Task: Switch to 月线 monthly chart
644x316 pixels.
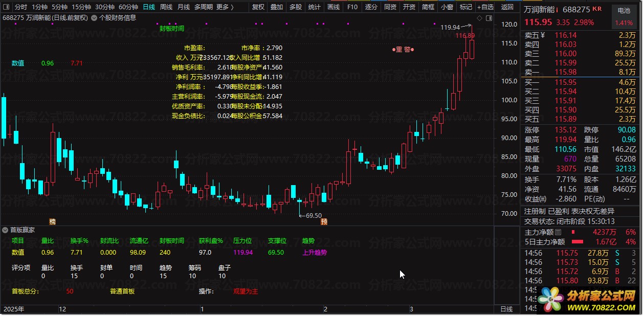Action: click(x=184, y=7)
